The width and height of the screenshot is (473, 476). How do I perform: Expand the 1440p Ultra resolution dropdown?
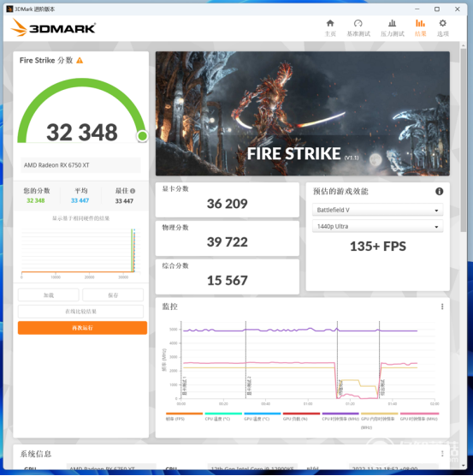tap(377, 227)
